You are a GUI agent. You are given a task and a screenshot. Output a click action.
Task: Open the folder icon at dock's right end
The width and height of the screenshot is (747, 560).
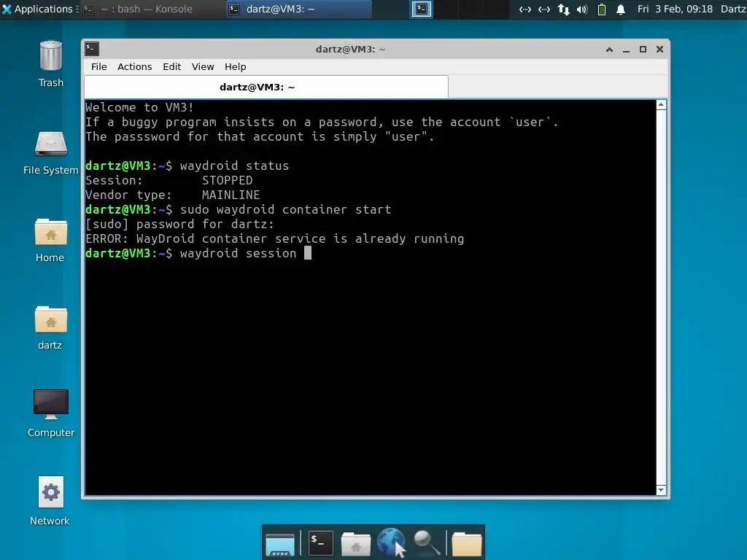tap(466, 544)
